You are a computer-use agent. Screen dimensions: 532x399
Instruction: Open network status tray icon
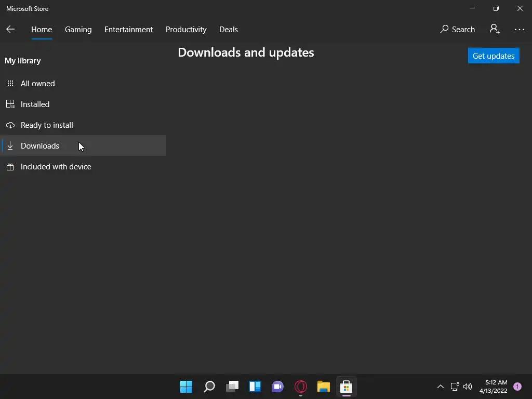[455, 387]
